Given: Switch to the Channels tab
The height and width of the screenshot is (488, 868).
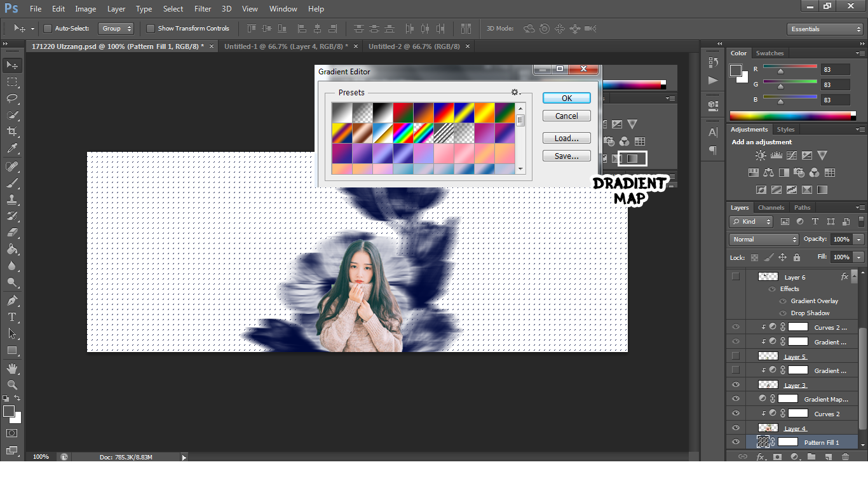Looking at the screenshot, I should (x=771, y=208).
